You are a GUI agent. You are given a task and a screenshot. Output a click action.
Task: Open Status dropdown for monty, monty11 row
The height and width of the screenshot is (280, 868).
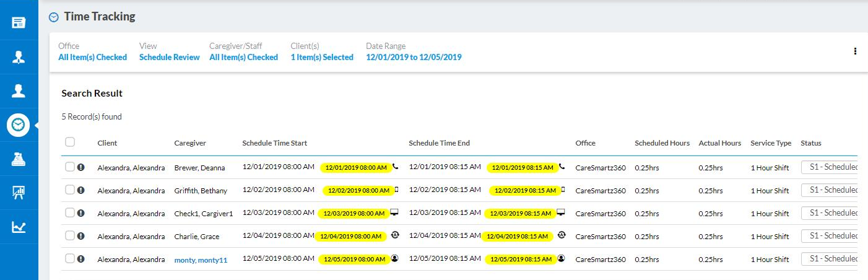point(830,259)
